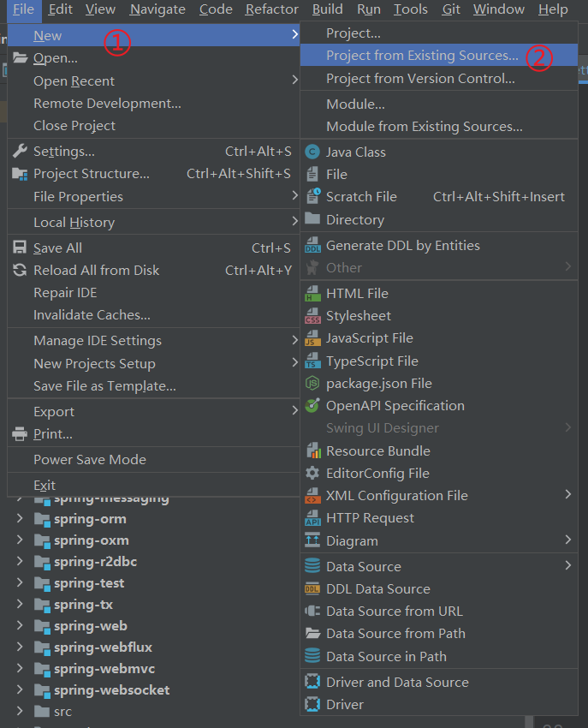
Task: Click the Java Class icon
Action: pos(312,152)
